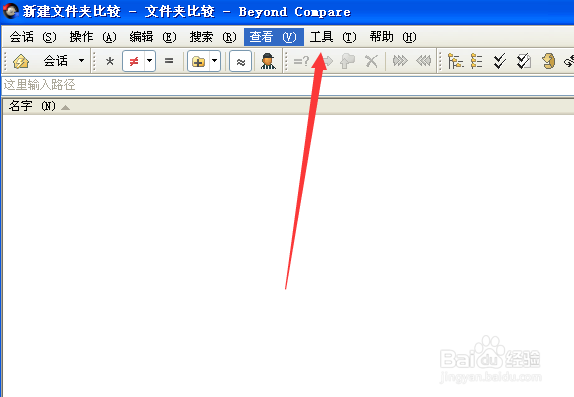
Task: Click the 会话 toolbar button
Action: tap(55, 61)
